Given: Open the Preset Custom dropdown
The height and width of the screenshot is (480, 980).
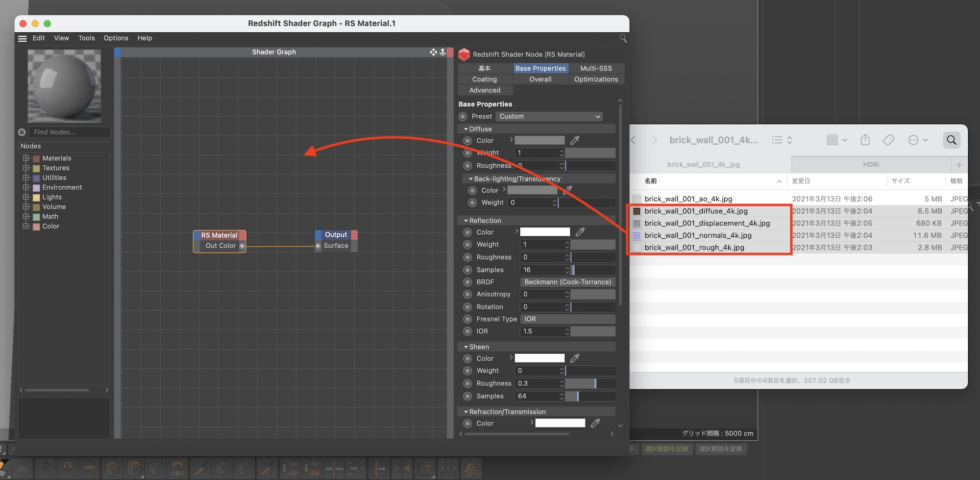Looking at the screenshot, I should pos(549,117).
